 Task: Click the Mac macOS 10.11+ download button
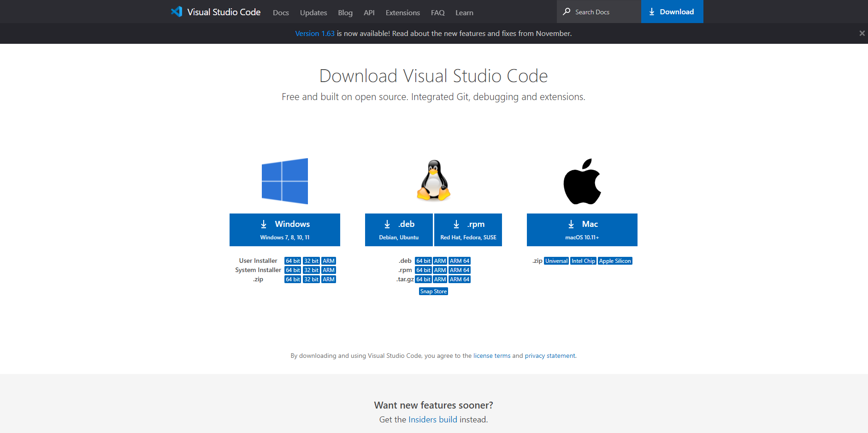point(582,230)
